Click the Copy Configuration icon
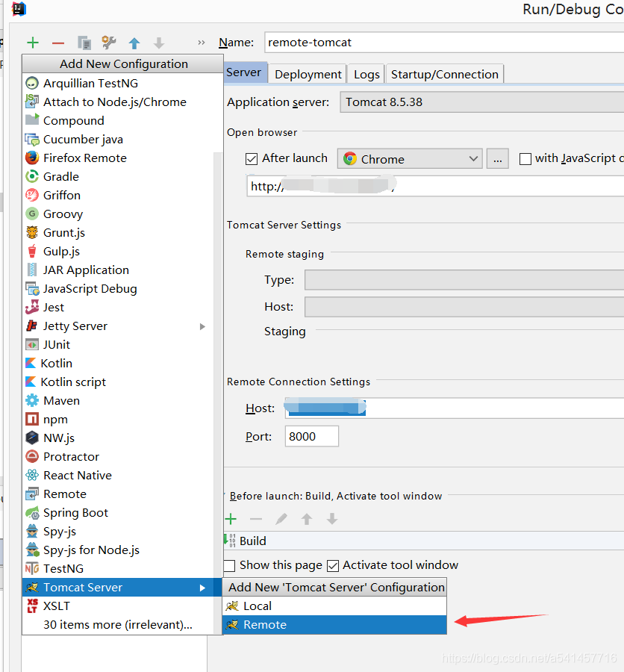Viewport: 624px width, 672px height. click(x=84, y=43)
